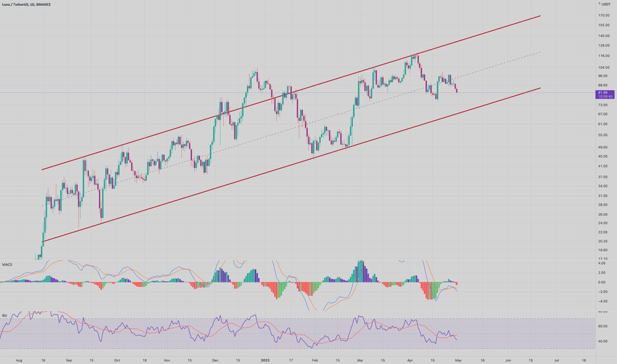This screenshot has width=617, height=364.
Task: Click the MACD scale value −2.00
Action: (x=602, y=292)
